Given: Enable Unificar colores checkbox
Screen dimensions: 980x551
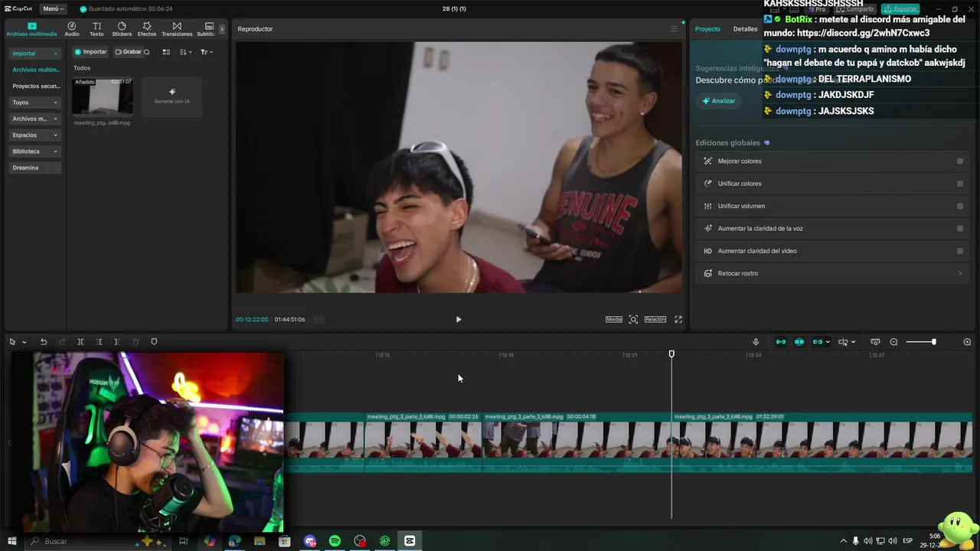Looking at the screenshot, I should tap(960, 184).
